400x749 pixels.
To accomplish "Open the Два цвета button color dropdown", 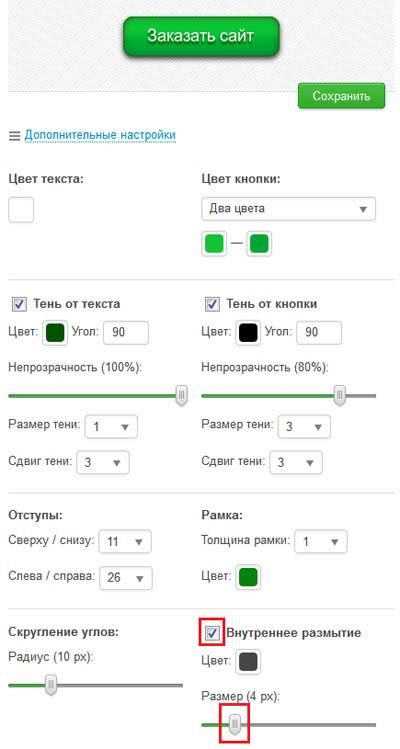I will pyautogui.click(x=288, y=209).
